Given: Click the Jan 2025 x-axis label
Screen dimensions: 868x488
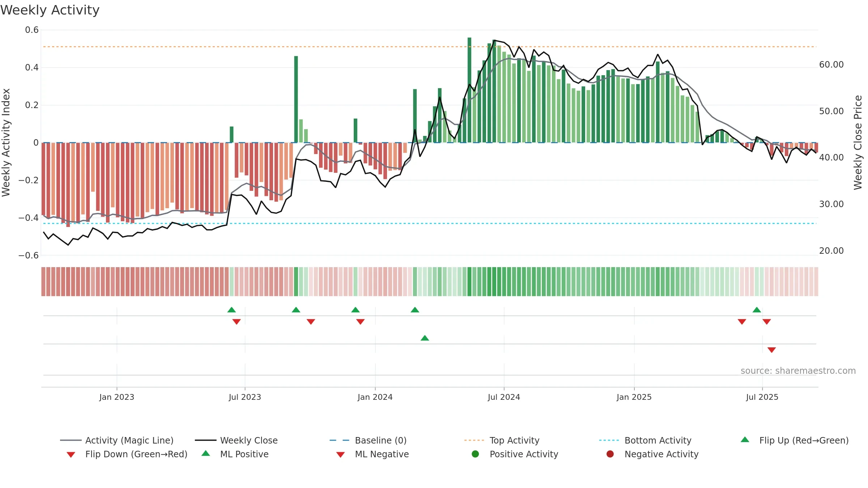Looking at the screenshot, I should click(634, 397).
